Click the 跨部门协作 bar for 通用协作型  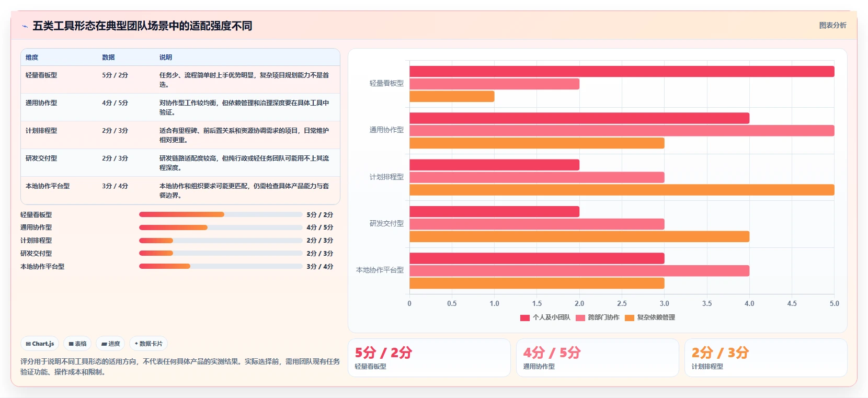(622, 131)
